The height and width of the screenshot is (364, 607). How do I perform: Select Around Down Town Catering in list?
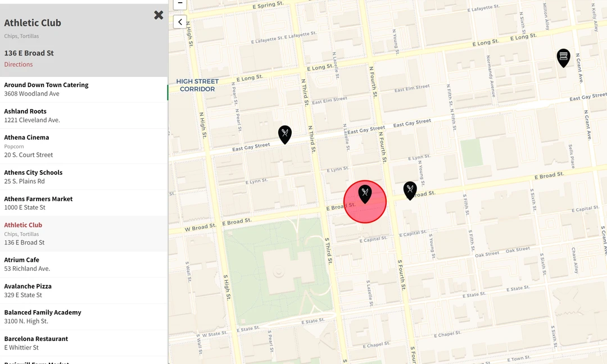[x=84, y=89]
